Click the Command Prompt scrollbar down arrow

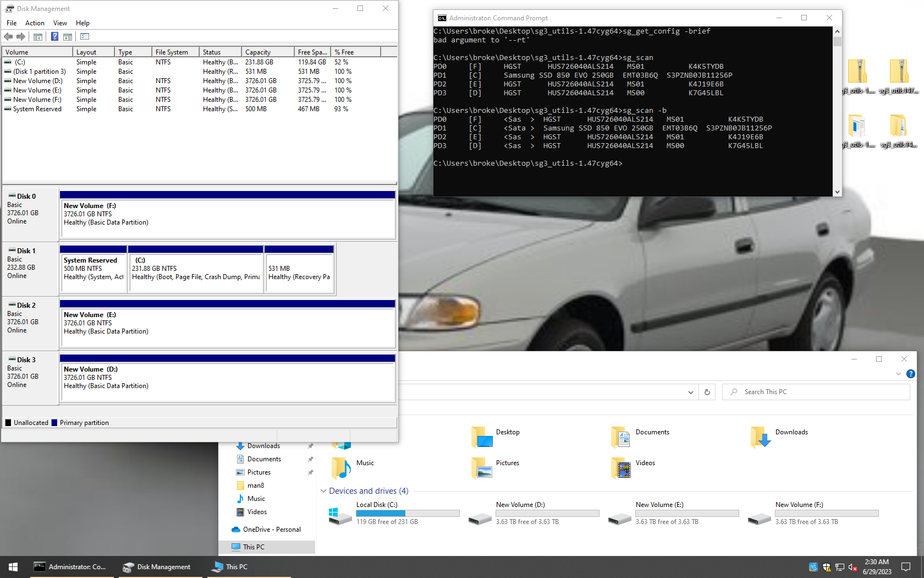click(x=837, y=192)
